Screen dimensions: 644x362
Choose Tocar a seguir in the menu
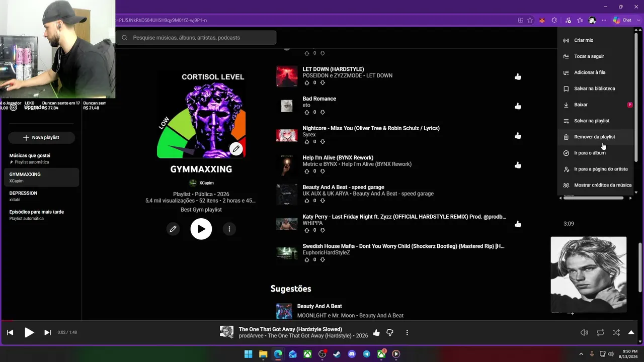(x=595, y=56)
